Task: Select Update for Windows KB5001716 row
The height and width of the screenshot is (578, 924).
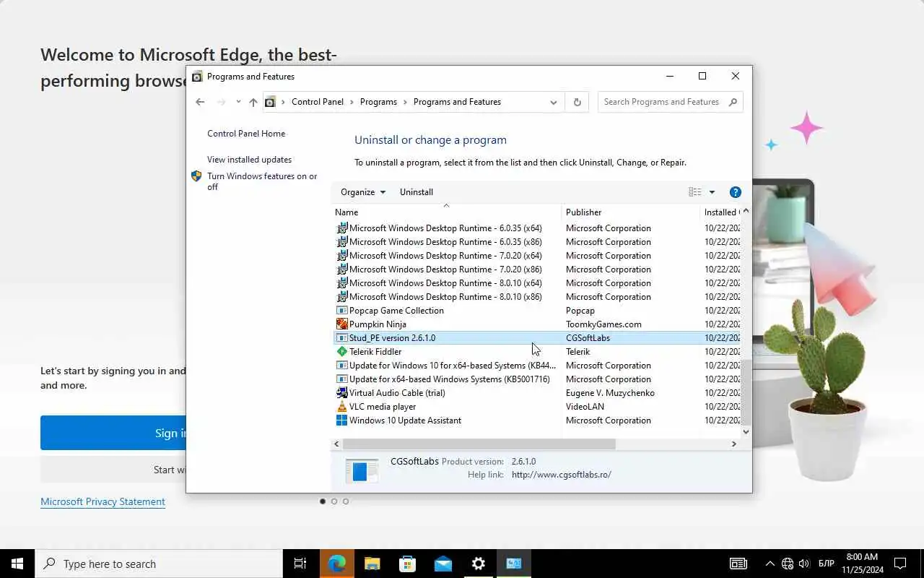Action: pos(537,379)
